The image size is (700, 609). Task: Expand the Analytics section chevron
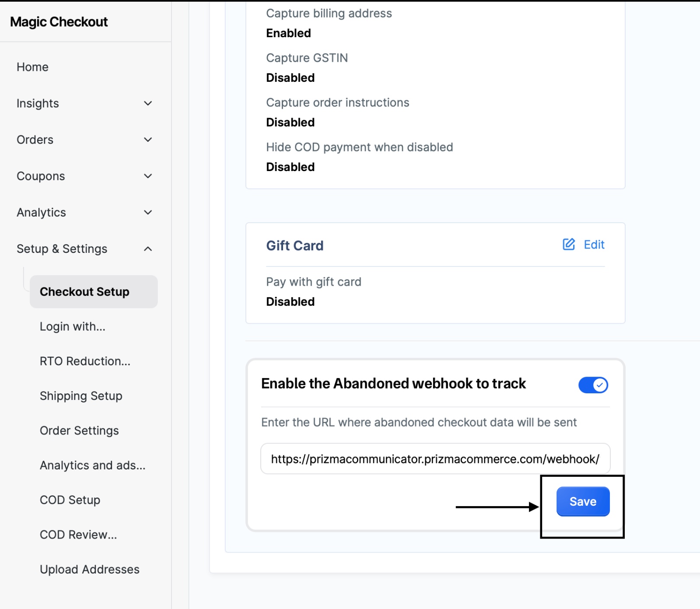pos(148,212)
